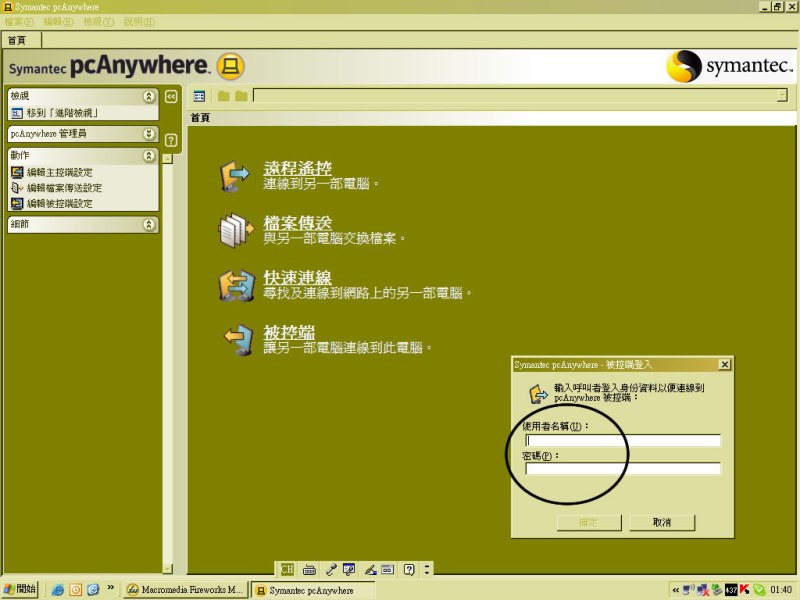The width and height of the screenshot is (800, 600).
Task: Click the 編輯被控端設定 action
Action: click(60, 204)
